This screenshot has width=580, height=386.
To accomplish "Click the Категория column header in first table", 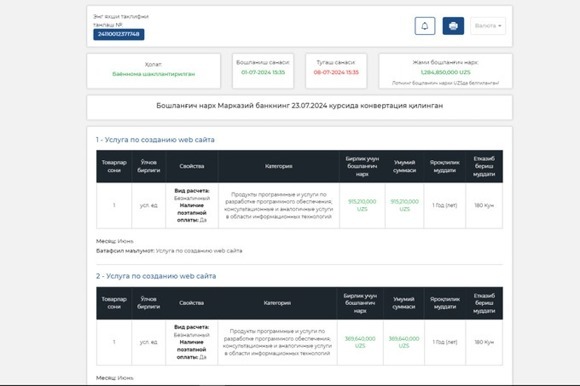I will [x=279, y=166].
